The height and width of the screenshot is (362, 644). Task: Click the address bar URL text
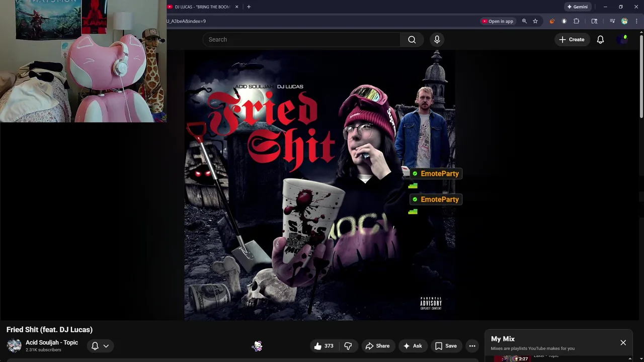click(x=186, y=21)
